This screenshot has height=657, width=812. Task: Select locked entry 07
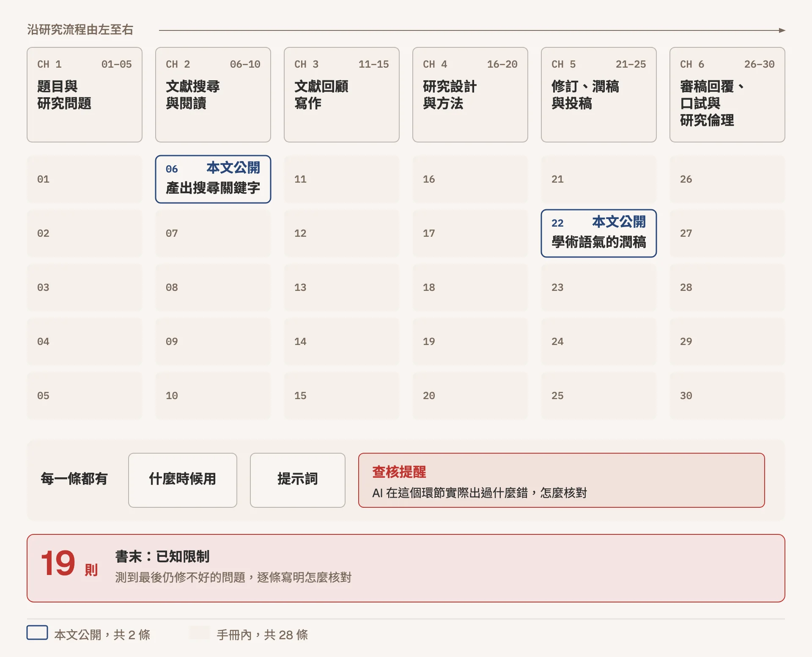click(213, 233)
